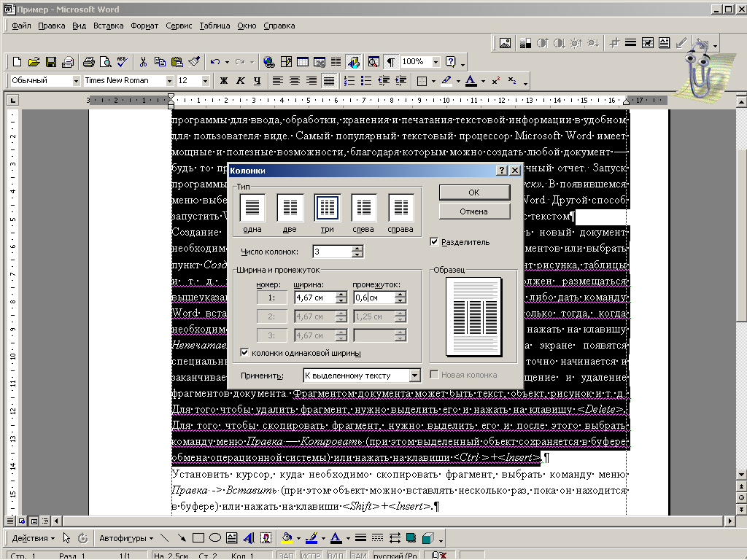The height and width of the screenshot is (560, 747).
Task: Apply underline (Ч) formatting
Action: pyautogui.click(x=258, y=81)
